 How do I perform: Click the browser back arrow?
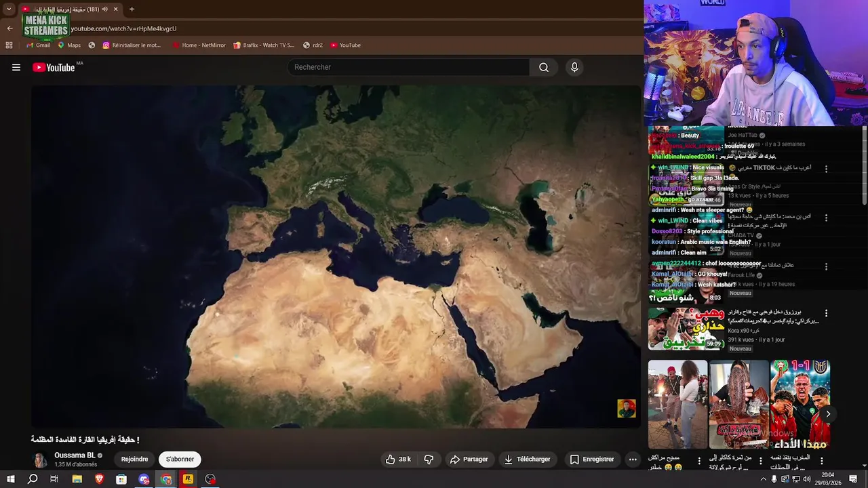[x=9, y=28]
